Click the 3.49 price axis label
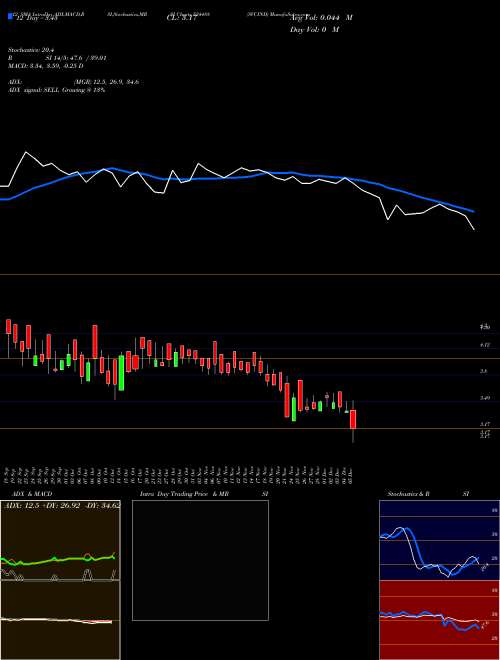This screenshot has height=660, width=500. pos(485,398)
